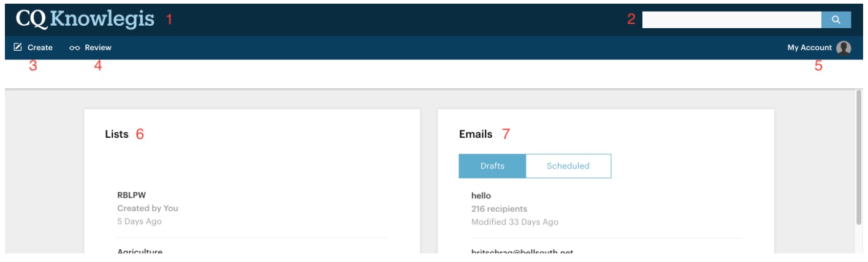Open the 'hello' draft email
This screenshot has width=868, height=262.
[481, 196]
